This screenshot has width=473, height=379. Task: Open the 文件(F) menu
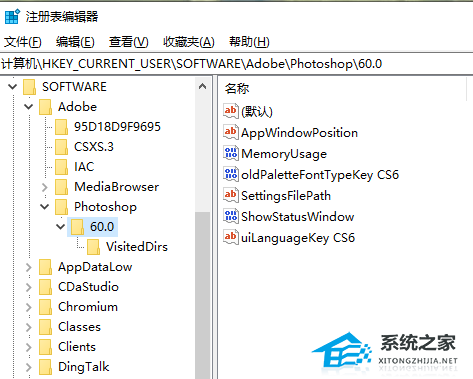(23, 42)
